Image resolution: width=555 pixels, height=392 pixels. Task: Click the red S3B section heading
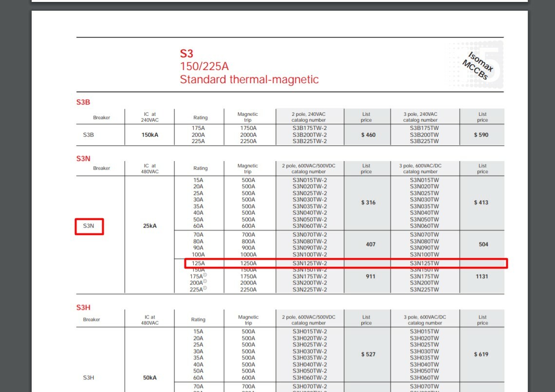pyautogui.click(x=83, y=102)
